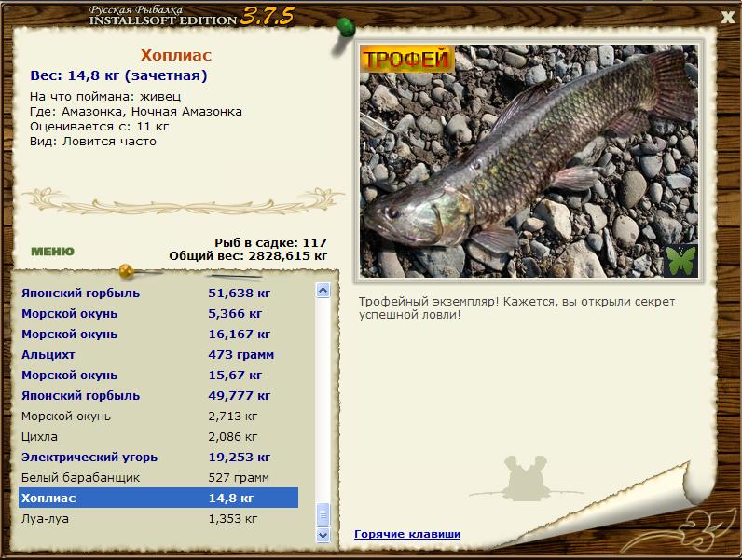
Task: Click the yellow pushpin above fish list
Action: click(x=127, y=271)
